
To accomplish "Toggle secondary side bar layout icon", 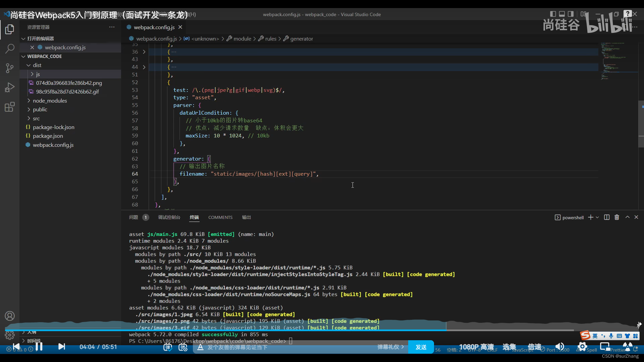I will tap(571, 14).
